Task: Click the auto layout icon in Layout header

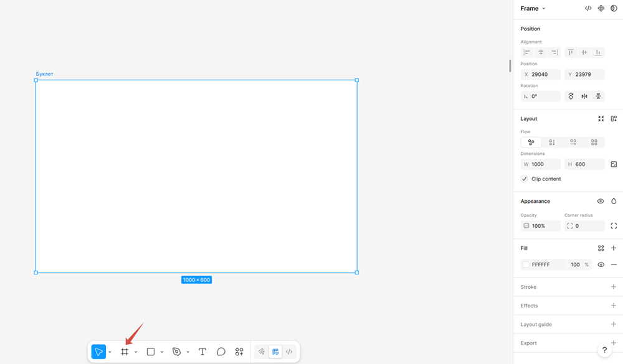Action: (614, 119)
